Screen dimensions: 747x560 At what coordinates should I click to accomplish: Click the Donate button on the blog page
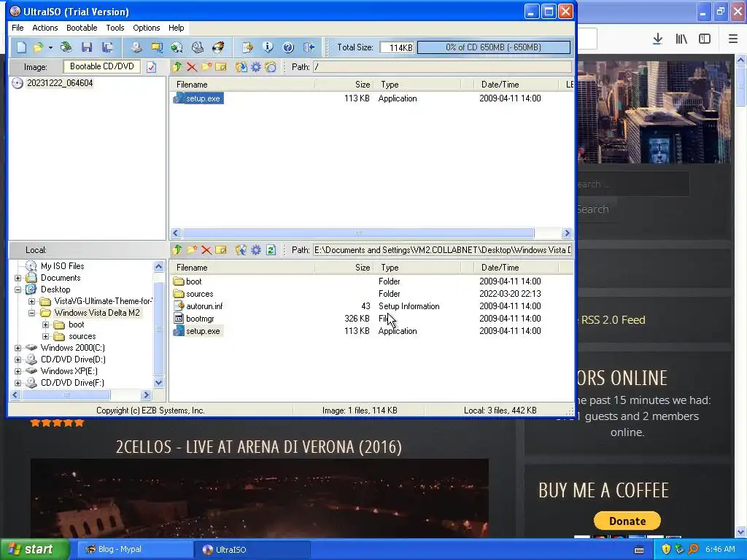627,521
